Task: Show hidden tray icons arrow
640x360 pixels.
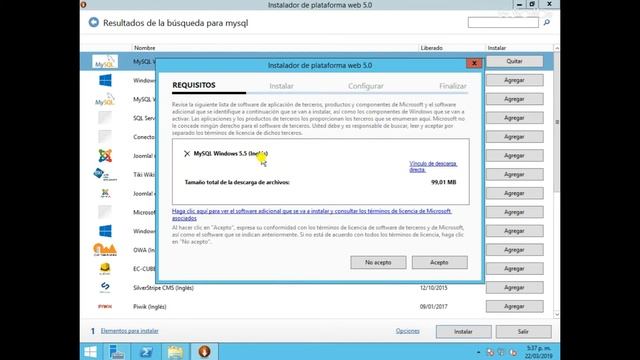Action: [x=478, y=352]
